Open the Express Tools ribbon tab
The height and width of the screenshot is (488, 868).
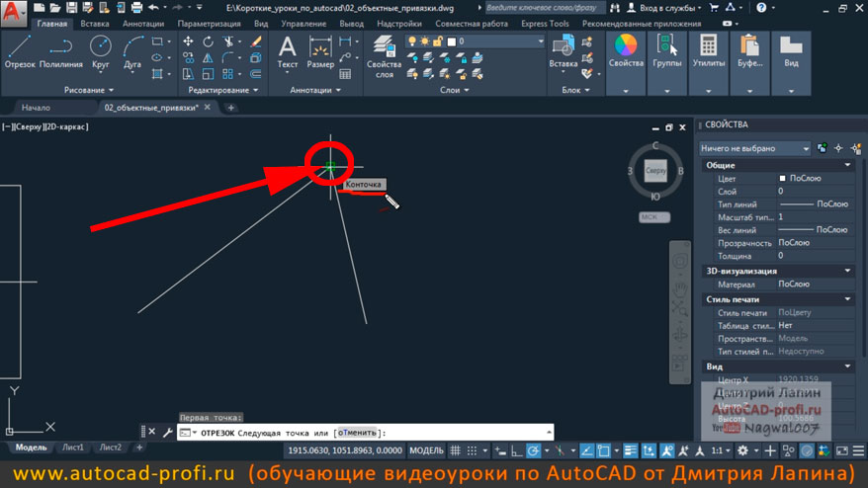(545, 24)
